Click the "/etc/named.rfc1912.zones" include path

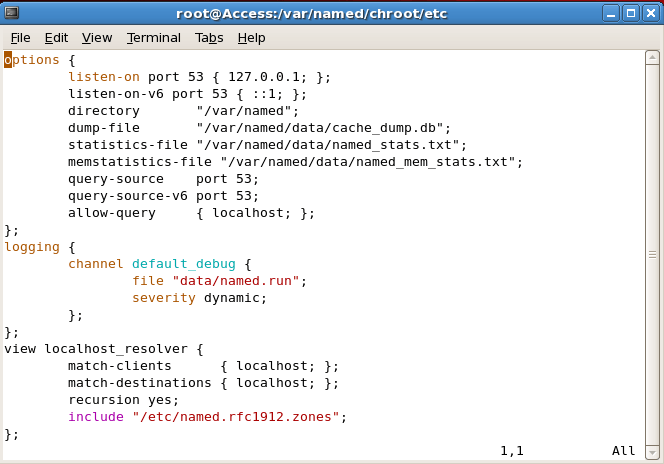(x=236, y=417)
